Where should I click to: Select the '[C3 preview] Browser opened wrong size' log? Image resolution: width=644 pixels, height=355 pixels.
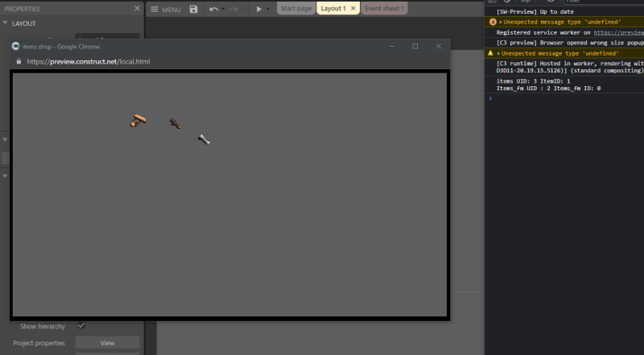570,43
